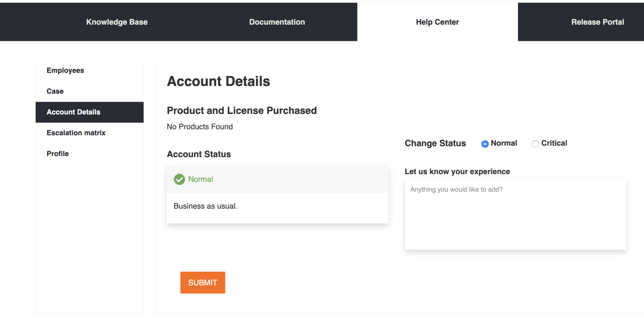This screenshot has height=319, width=644.
Task: Click the Change Status label
Action: 435,143
